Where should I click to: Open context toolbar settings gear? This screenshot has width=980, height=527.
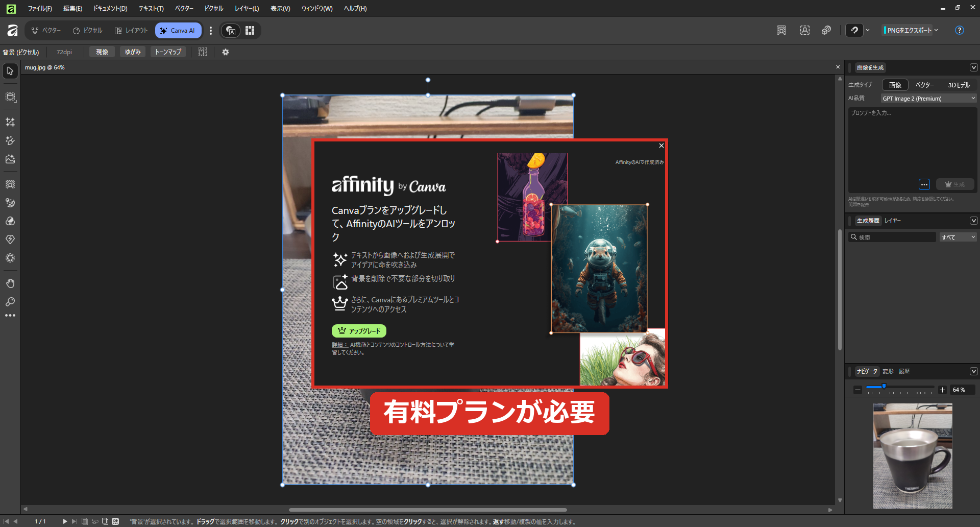point(226,52)
